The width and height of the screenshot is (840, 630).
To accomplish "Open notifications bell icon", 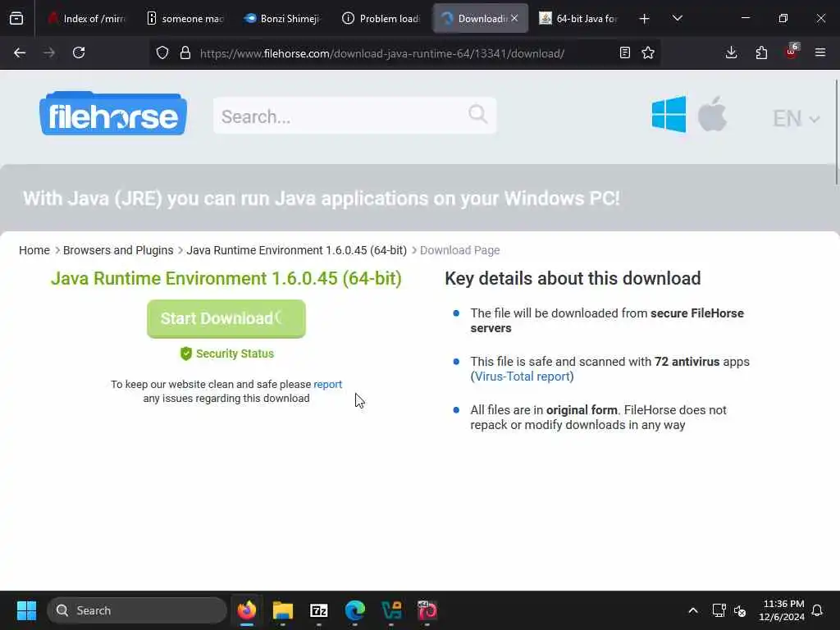I will coord(817,610).
